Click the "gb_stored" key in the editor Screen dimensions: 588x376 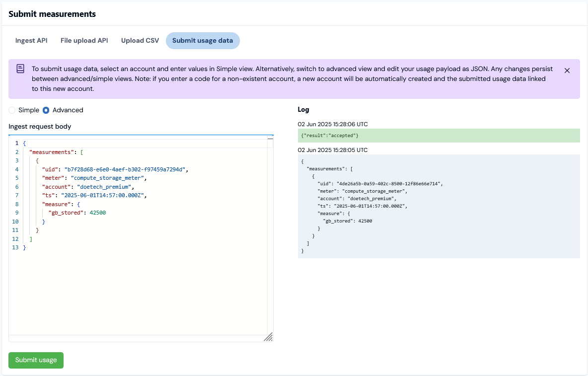click(x=66, y=213)
